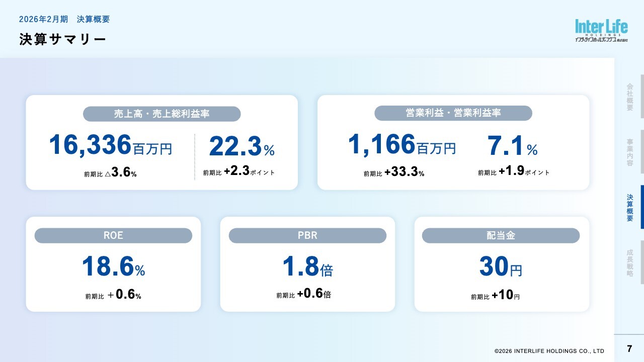Go to the 成長戦略 side tab
Image resolution: width=644 pixels, height=362 pixels.
click(630, 262)
